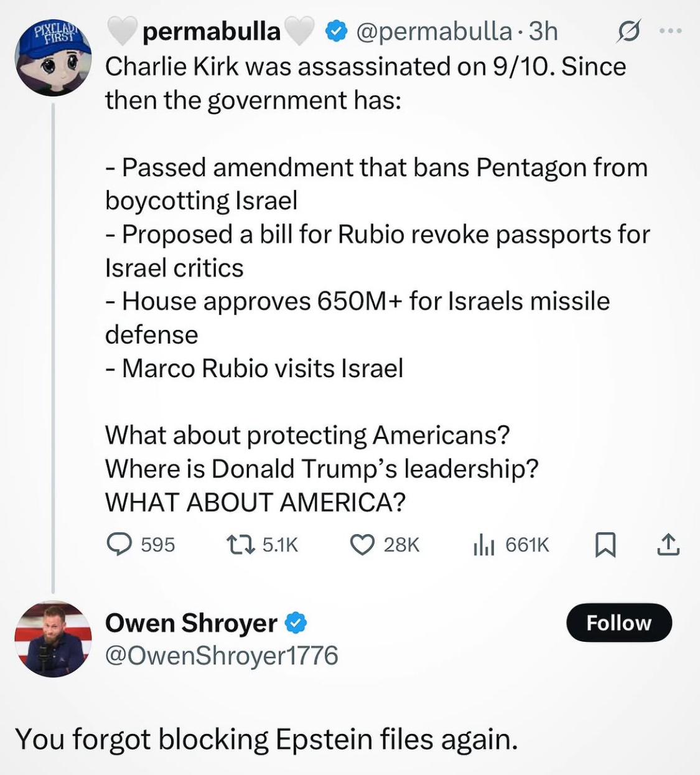Click the reply text about Epstein files

click(266, 740)
